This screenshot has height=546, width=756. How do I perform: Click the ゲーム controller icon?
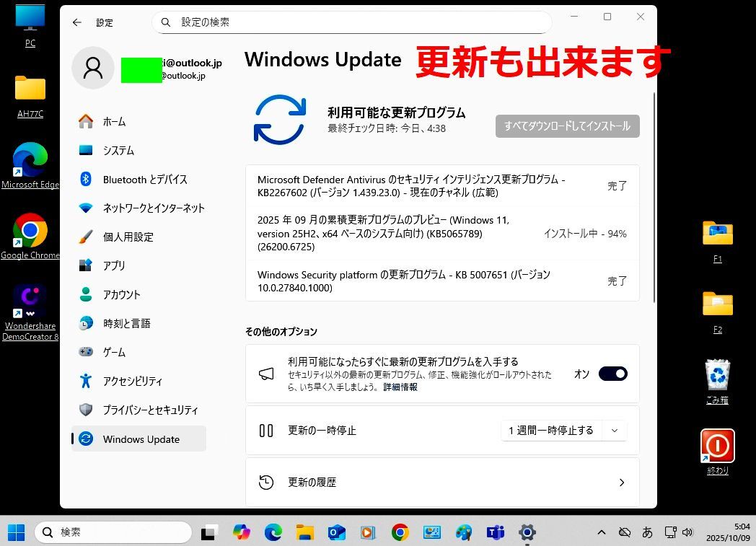86,352
